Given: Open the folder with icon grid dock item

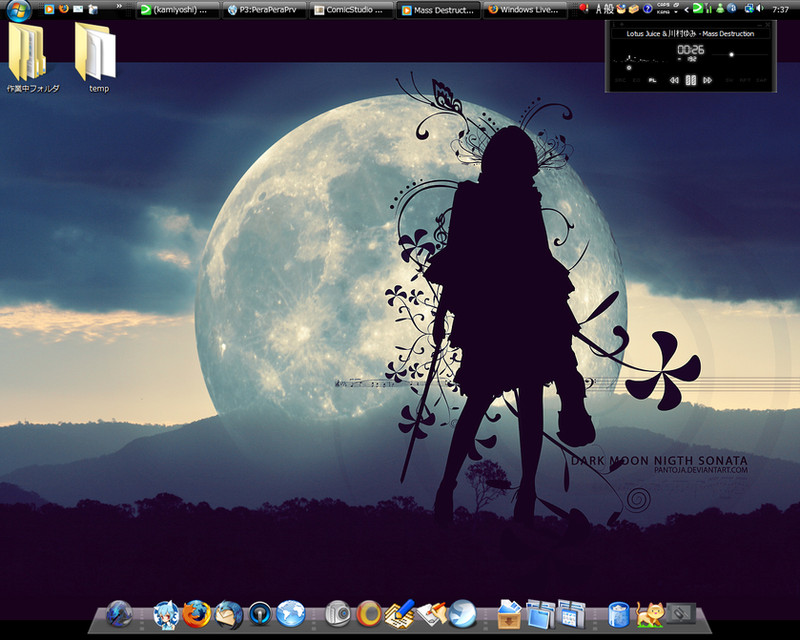Looking at the screenshot, I should [571, 614].
